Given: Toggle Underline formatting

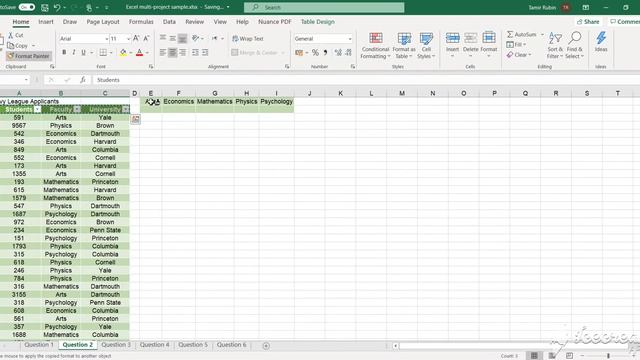Looking at the screenshot, I should click(84, 52).
